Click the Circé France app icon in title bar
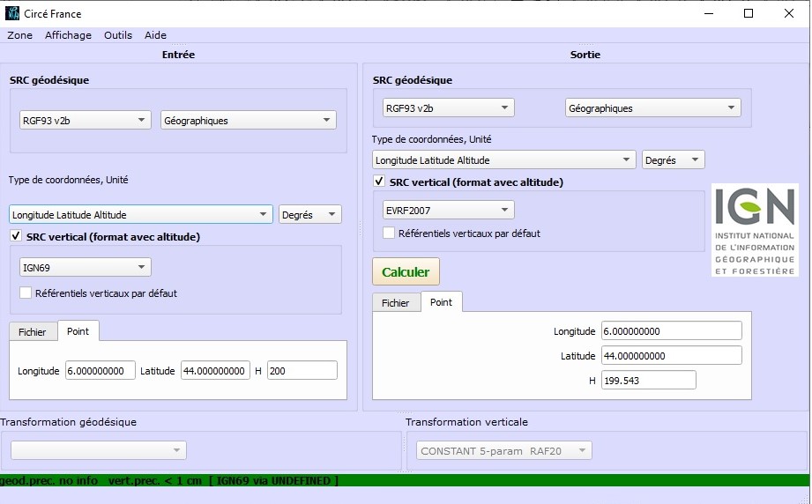Screen dimensions: 812x504 click(x=12, y=13)
